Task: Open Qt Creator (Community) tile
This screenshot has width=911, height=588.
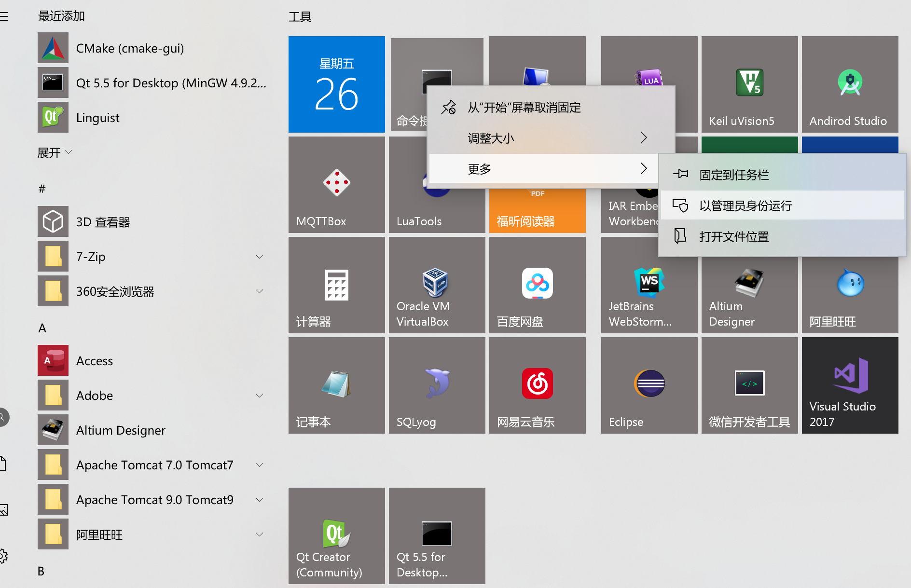Action: pos(337,536)
